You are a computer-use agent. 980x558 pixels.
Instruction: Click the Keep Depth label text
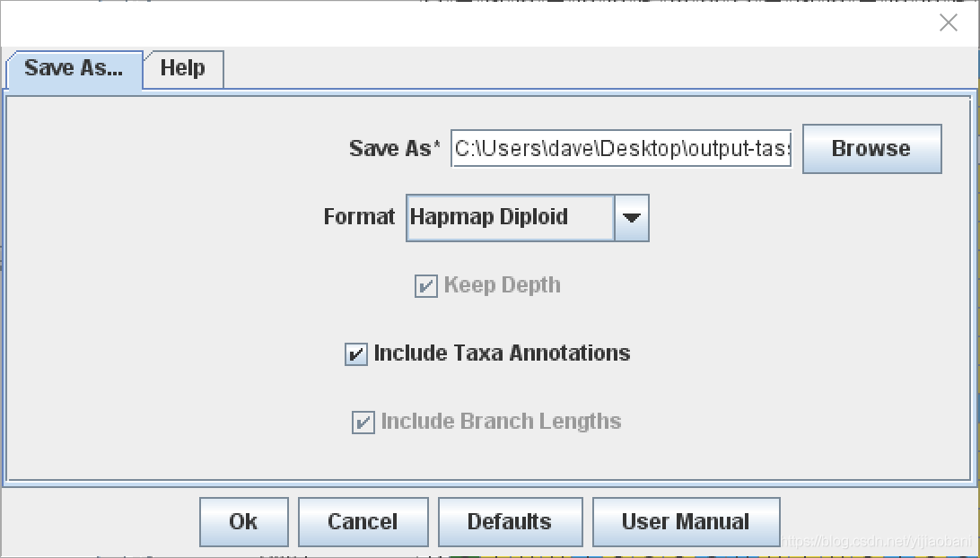coord(502,285)
